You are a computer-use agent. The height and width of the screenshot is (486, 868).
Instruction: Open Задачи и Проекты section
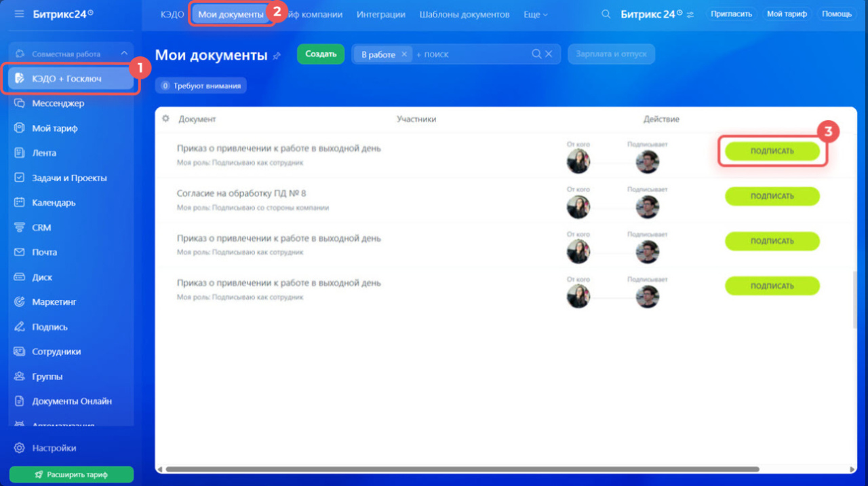70,178
